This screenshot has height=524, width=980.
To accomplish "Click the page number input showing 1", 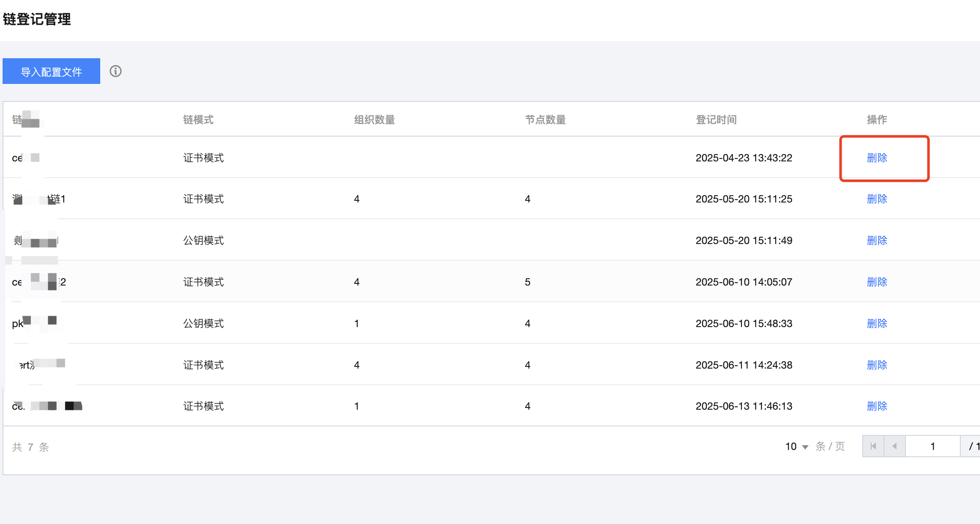I will (x=932, y=447).
